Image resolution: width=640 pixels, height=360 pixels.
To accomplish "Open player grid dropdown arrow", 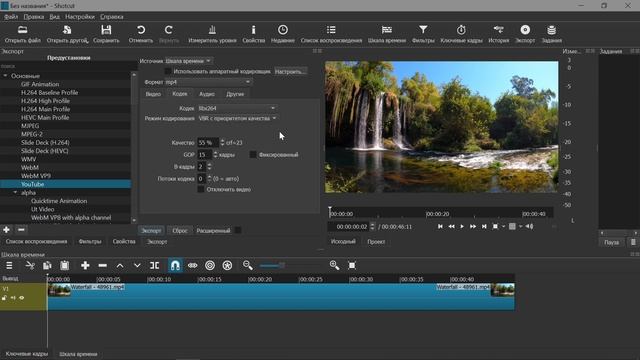I will point(520,227).
